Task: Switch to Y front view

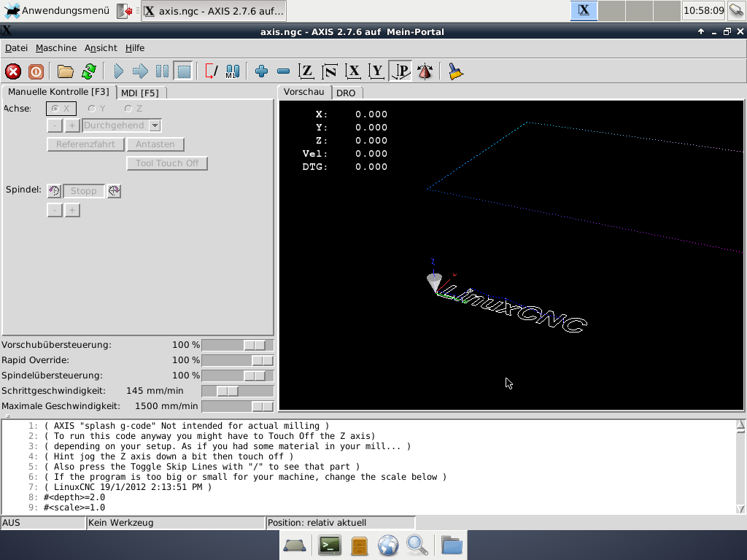Action: coord(376,71)
